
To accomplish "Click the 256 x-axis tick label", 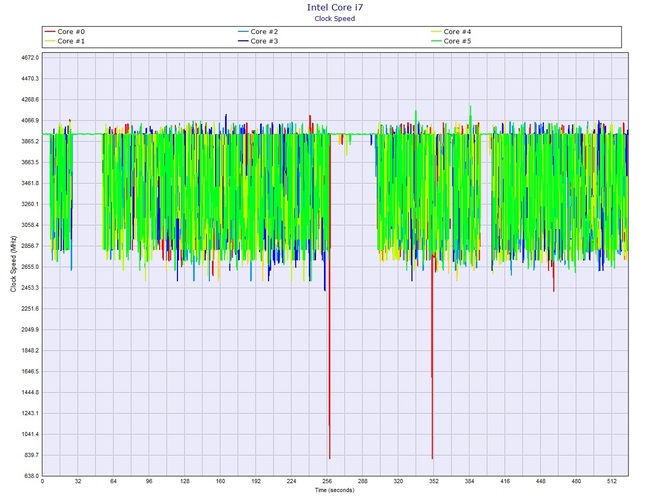I will point(327,481).
